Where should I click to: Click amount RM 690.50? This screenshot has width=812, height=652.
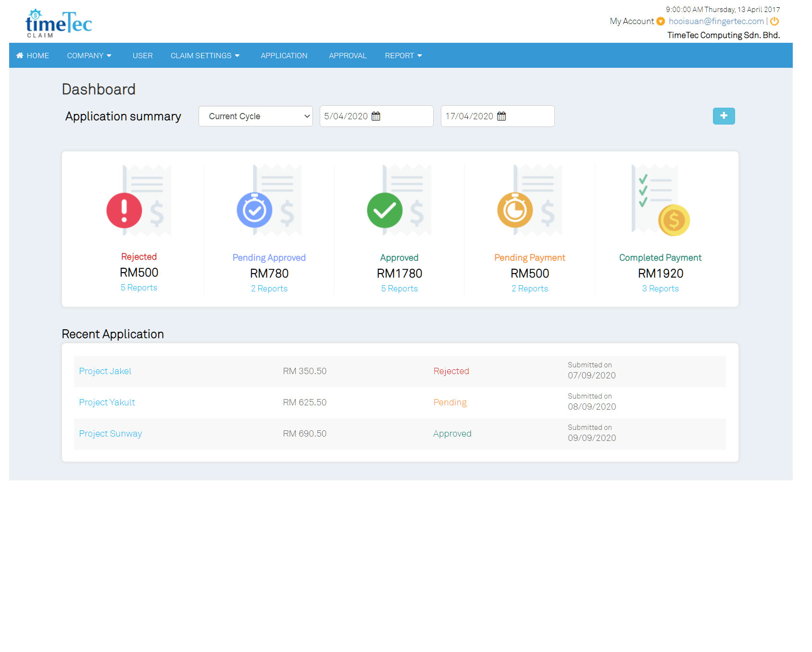click(305, 434)
